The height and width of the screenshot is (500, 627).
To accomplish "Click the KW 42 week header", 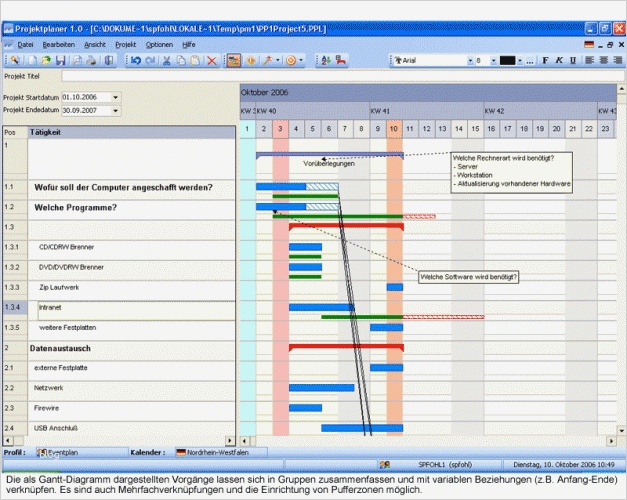I will 540,111.
